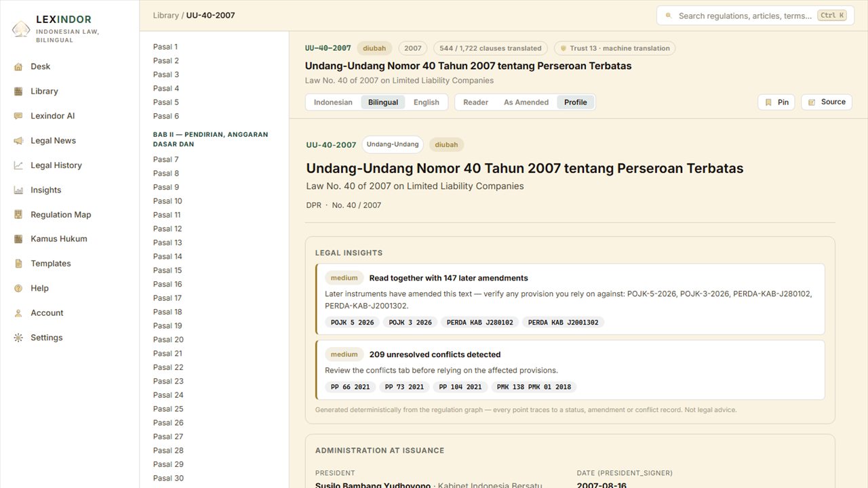Click the 2007 year pill
Image resolution: width=868 pixels, height=488 pixels.
click(x=413, y=48)
